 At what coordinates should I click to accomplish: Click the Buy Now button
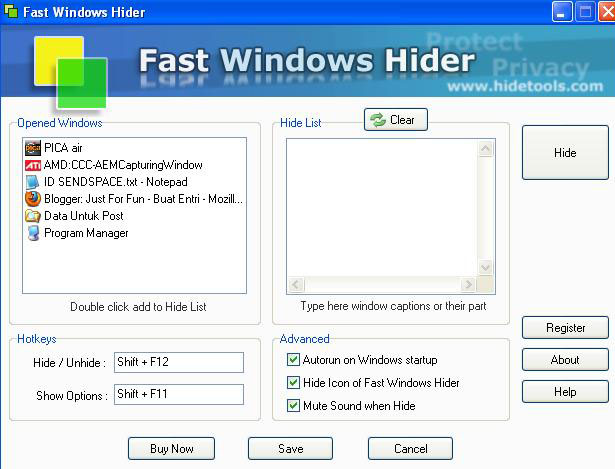pos(171,449)
